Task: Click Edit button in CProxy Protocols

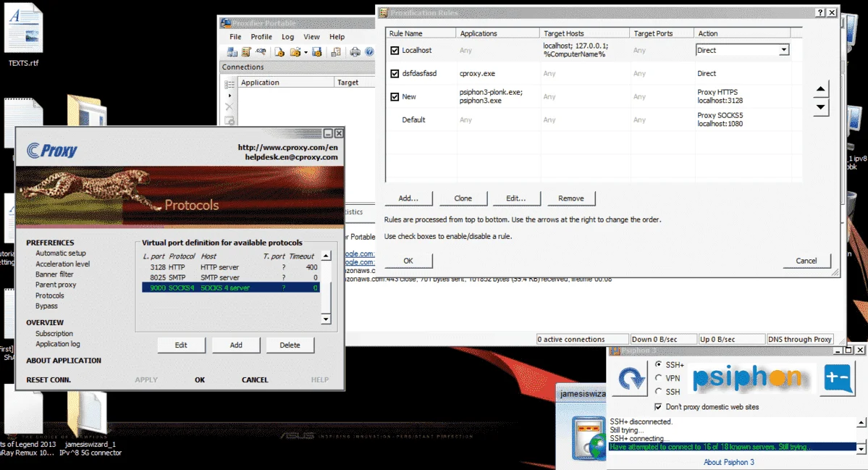Action: point(181,345)
